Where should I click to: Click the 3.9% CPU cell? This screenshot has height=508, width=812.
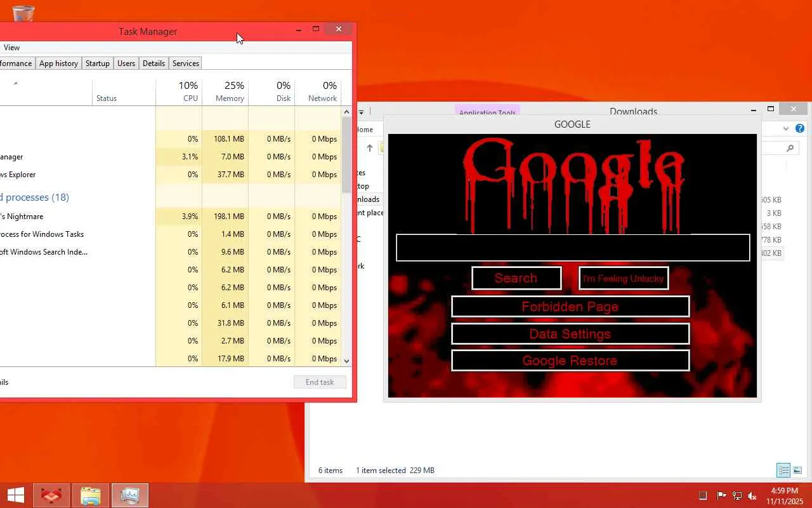click(179, 217)
